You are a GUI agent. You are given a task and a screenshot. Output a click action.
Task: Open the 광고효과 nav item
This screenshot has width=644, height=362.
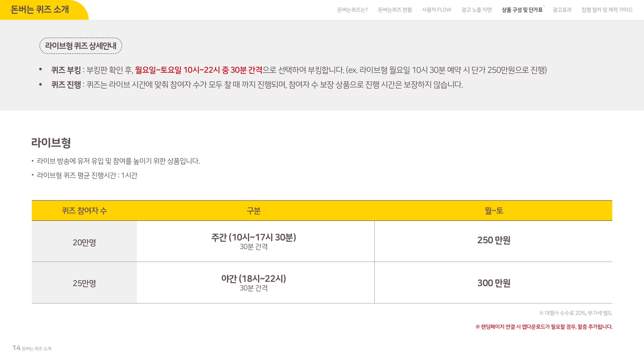coord(562,10)
